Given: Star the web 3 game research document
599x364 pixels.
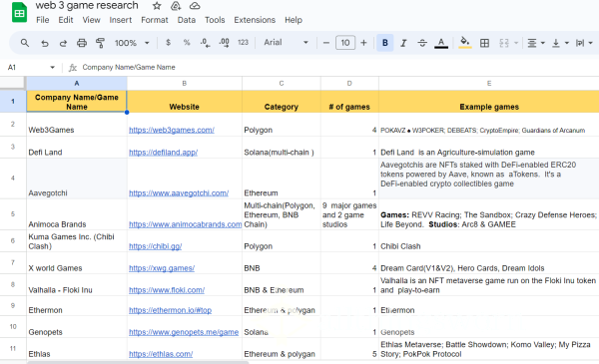Looking at the screenshot, I should [157, 6].
